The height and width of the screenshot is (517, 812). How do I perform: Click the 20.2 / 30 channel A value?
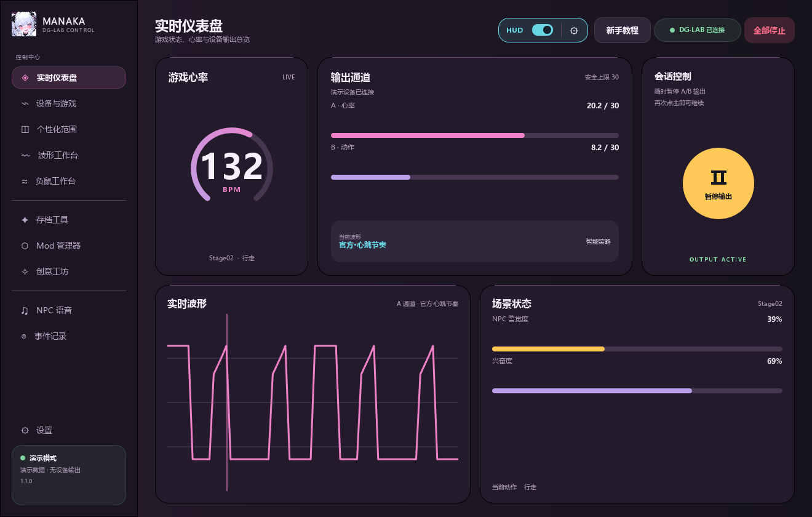click(603, 106)
